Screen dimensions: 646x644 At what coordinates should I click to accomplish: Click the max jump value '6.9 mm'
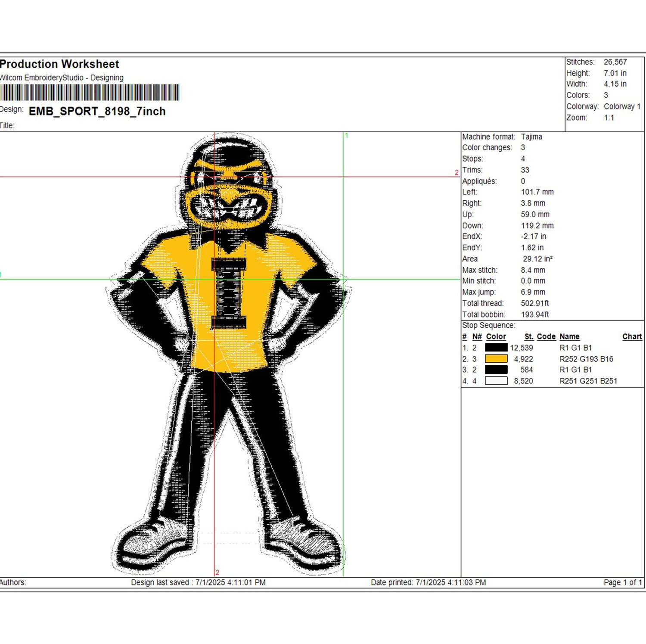coord(533,292)
